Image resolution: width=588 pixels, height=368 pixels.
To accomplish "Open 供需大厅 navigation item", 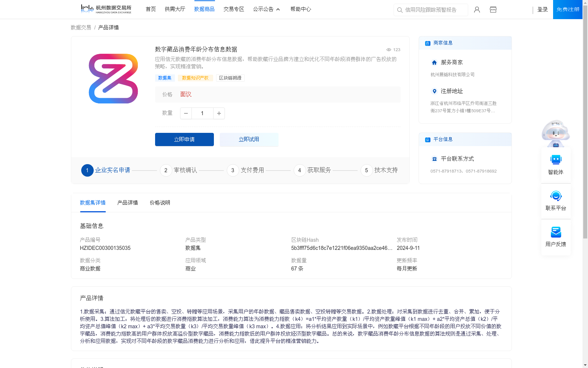I will coord(175,9).
